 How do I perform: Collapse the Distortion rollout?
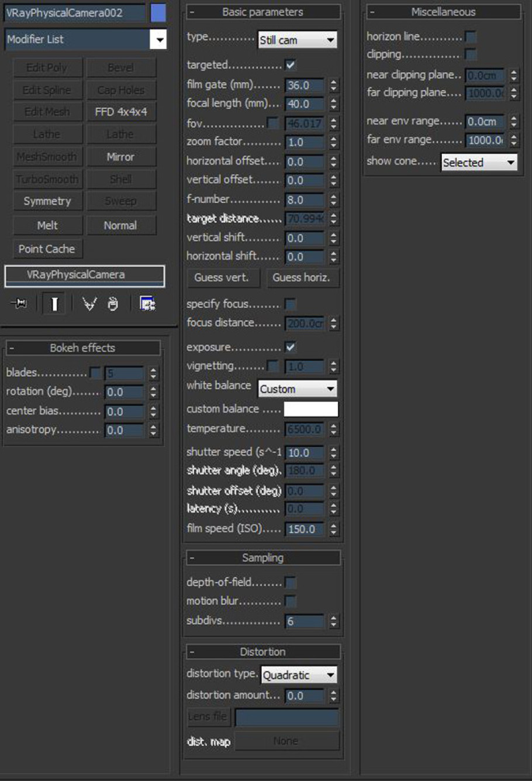[263, 652]
